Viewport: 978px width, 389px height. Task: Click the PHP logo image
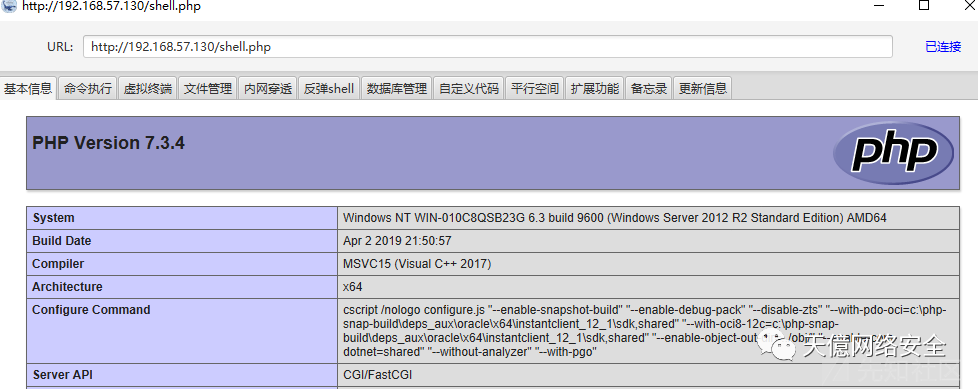click(893, 153)
